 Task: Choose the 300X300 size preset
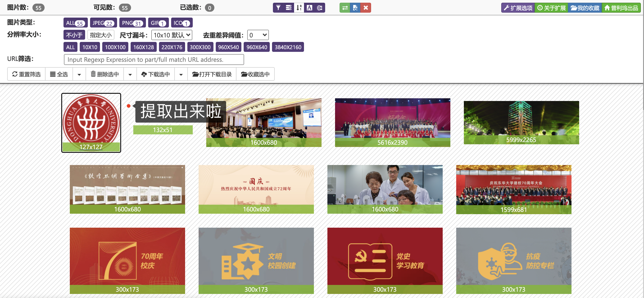click(200, 47)
